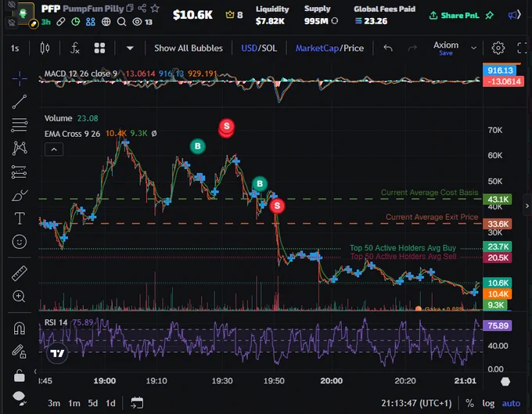Select the brush drawing tool
532x414 pixels.
coord(20,196)
